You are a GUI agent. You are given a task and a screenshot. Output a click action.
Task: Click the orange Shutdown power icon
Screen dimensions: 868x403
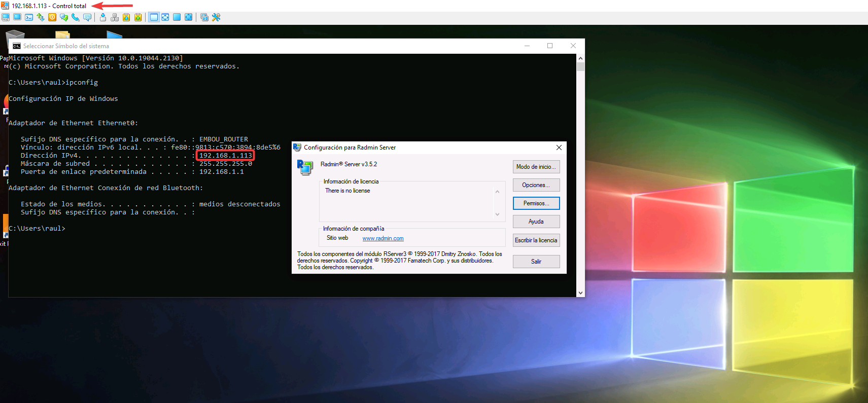[x=52, y=17]
